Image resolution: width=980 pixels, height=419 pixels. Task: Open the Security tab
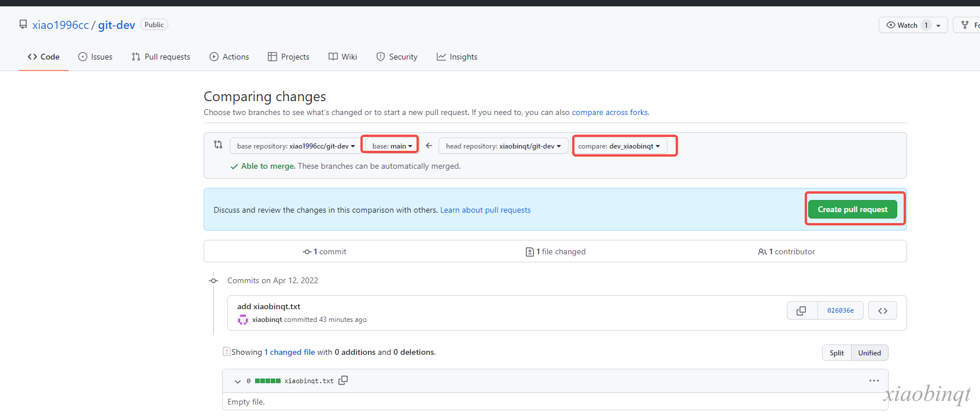(x=397, y=57)
